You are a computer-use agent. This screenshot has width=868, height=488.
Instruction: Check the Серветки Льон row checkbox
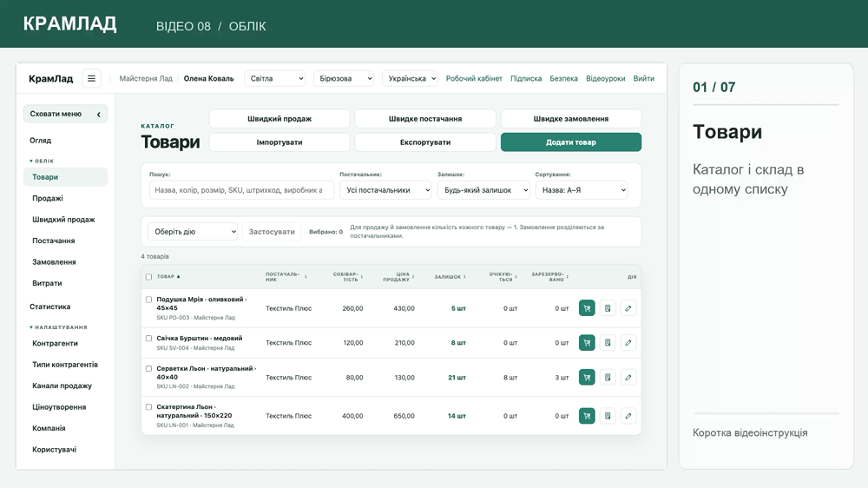click(148, 368)
